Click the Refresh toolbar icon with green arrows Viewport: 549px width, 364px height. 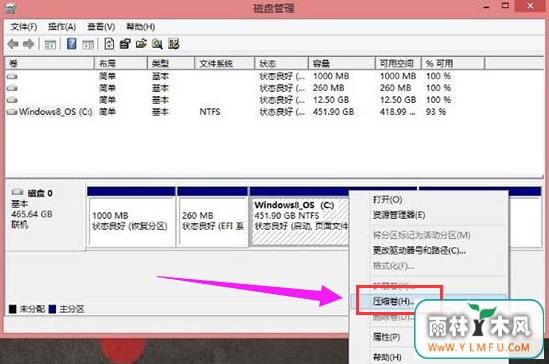tap(109, 44)
